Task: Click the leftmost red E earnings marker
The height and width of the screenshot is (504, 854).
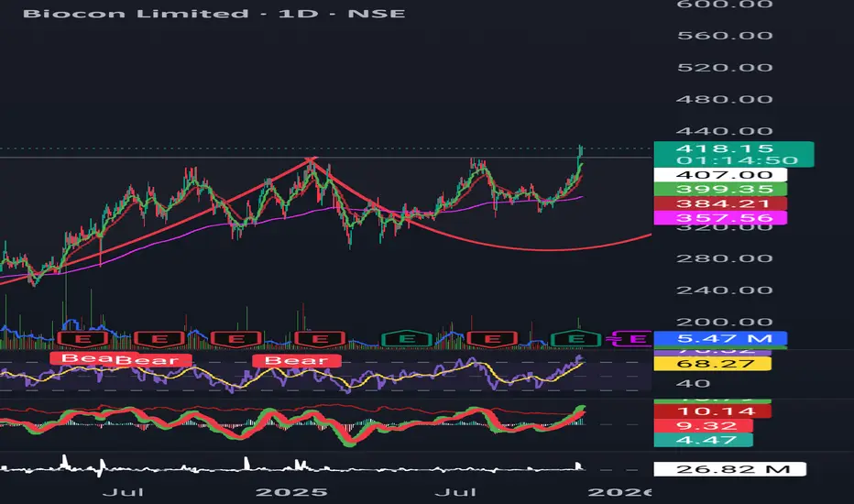Action: click(82, 339)
